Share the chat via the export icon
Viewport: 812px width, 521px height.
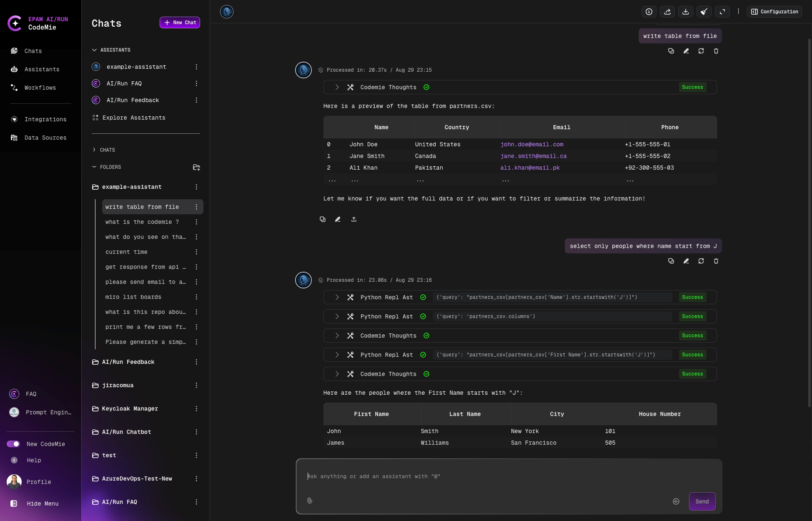click(667, 11)
